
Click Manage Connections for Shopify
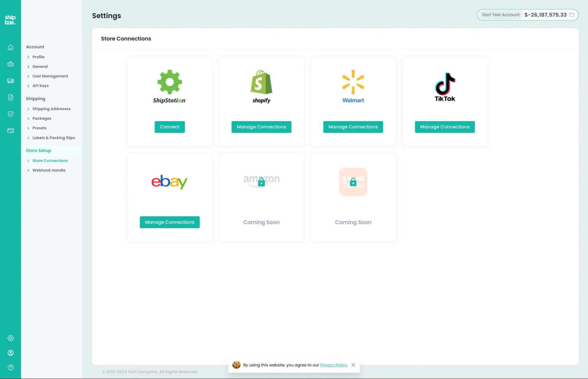click(262, 127)
